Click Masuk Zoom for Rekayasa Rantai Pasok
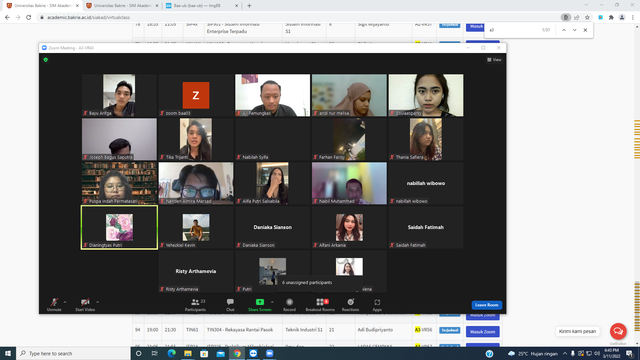The width and height of the screenshot is (640, 360). click(x=482, y=332)
